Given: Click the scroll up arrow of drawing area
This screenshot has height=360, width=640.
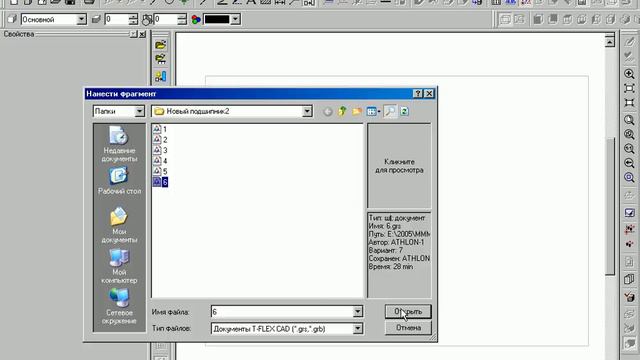Looking at the screenshot, I should [x=610, y=42].
